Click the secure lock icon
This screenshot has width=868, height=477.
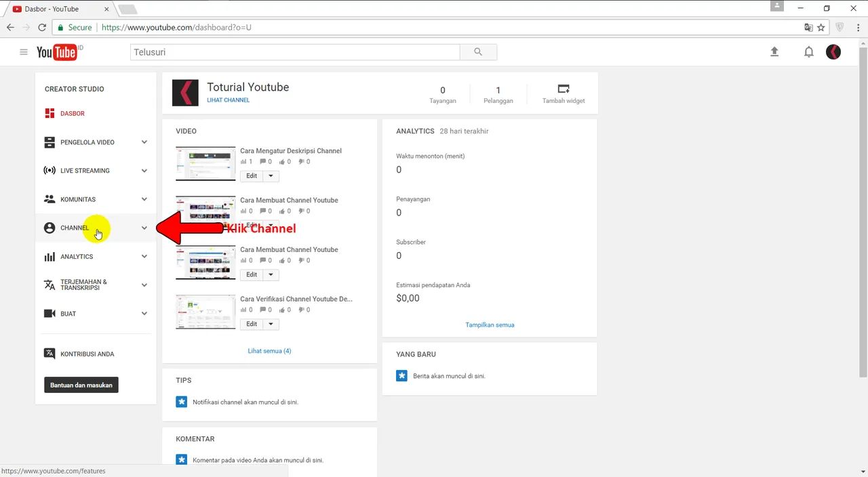tap(60, 28)
